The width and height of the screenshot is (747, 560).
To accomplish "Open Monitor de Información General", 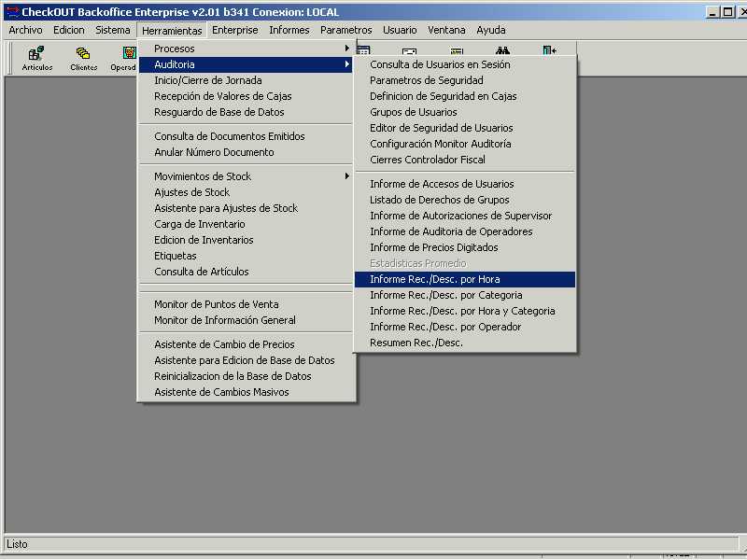I will pyautogui.click(x=246, y=320).
